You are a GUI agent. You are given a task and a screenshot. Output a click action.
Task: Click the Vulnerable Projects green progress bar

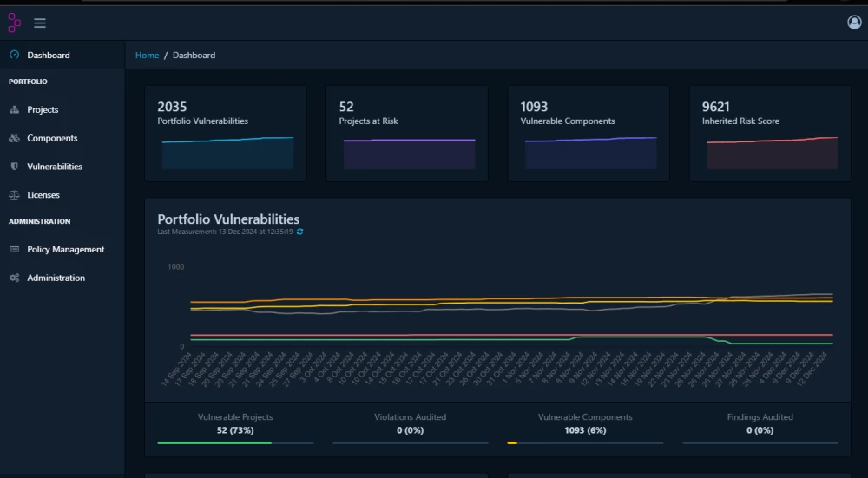(214, 442)
